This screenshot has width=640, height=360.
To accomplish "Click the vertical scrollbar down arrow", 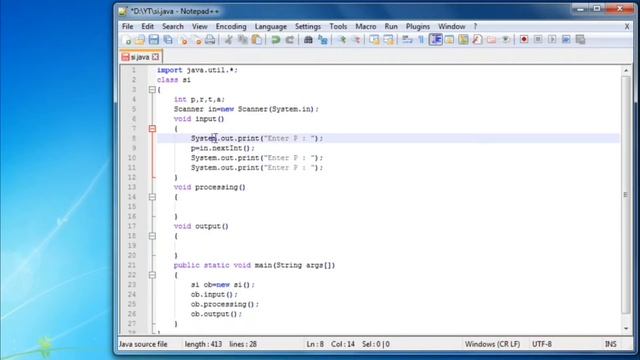I will (626, 329).
